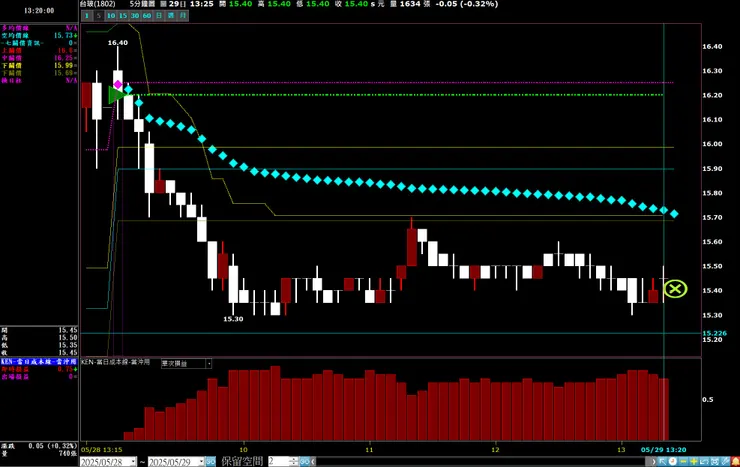Click the red alert bell icon
This screenshot has height=467, width=740.
735,461
